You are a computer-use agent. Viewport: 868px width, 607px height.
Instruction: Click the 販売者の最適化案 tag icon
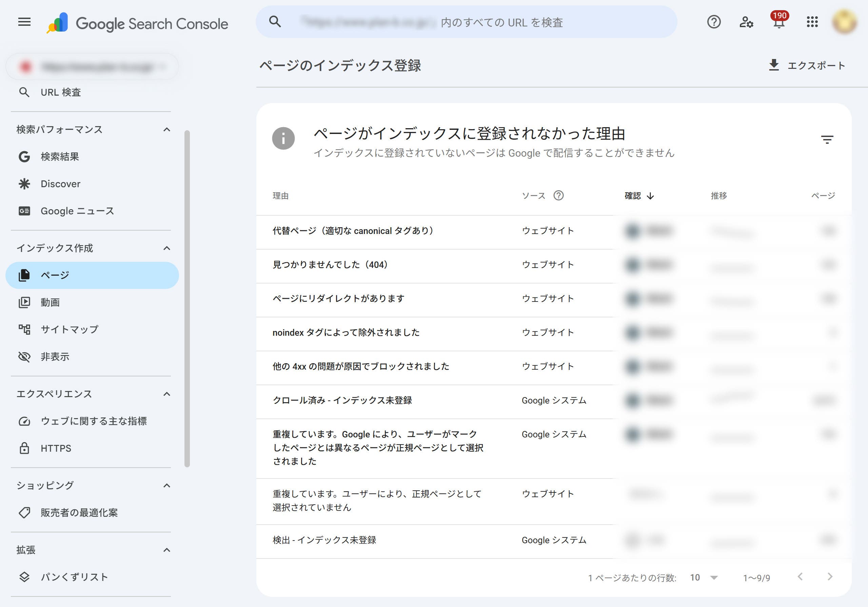point(24,513)
